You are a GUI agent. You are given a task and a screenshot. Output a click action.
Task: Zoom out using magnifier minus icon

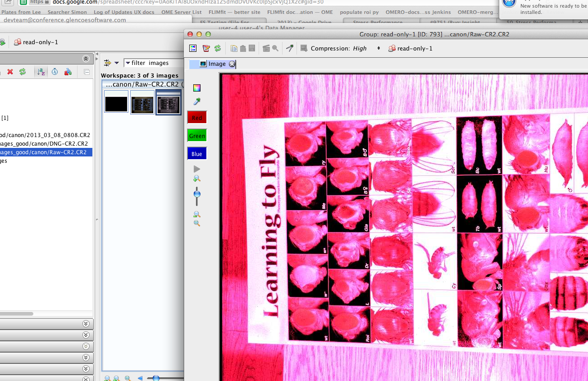196,215
